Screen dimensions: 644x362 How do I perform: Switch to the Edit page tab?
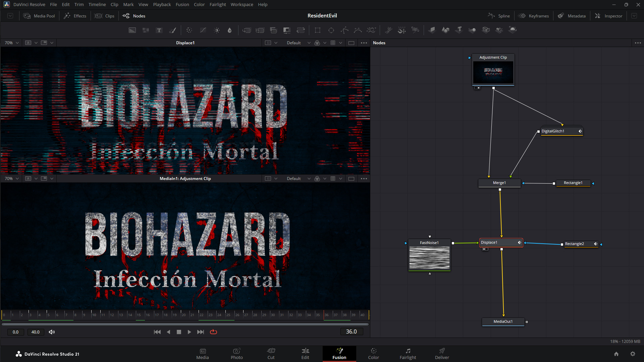coord(305,354)
